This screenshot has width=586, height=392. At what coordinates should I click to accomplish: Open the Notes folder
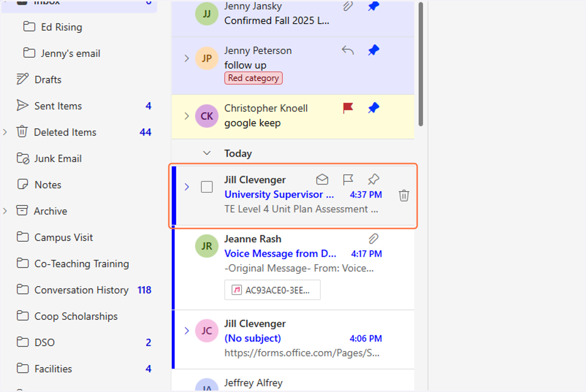tap(48, 185)
